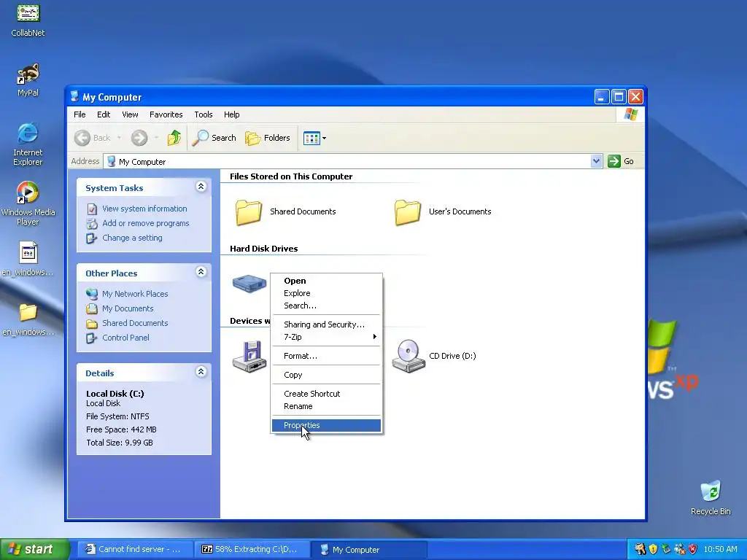
Task: Open My Documents link in Other Places
Action: [x=128, y=308]
